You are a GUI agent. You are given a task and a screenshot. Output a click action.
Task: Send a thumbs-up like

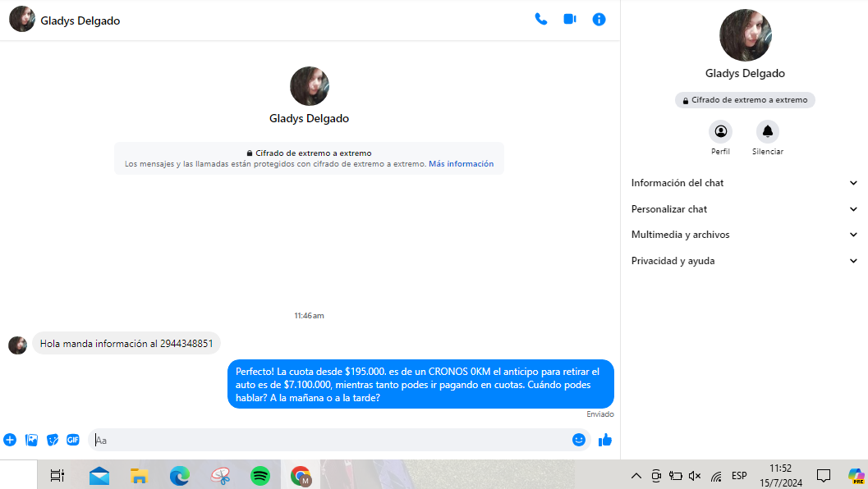[605, 440]
